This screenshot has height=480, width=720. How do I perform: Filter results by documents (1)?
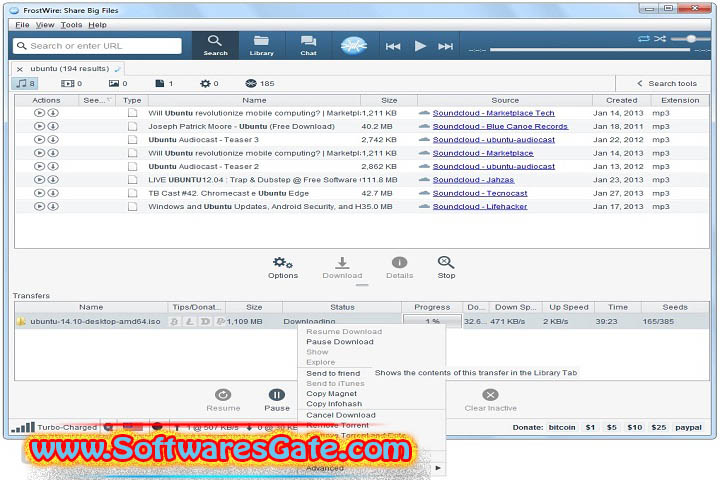164,83
